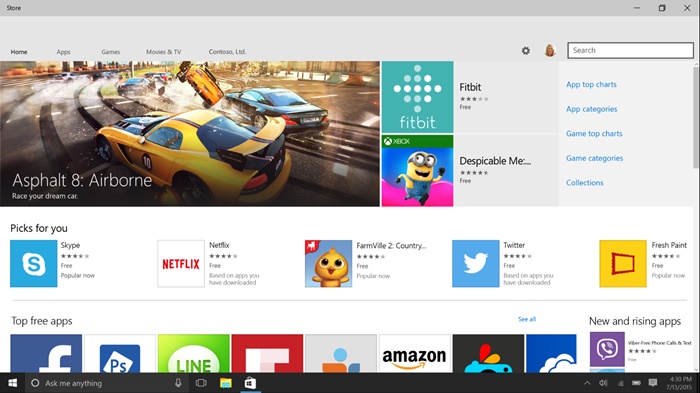Open the Store settings gear icon
This screenshot has height=393, width=700.
[x=526, y=51]
